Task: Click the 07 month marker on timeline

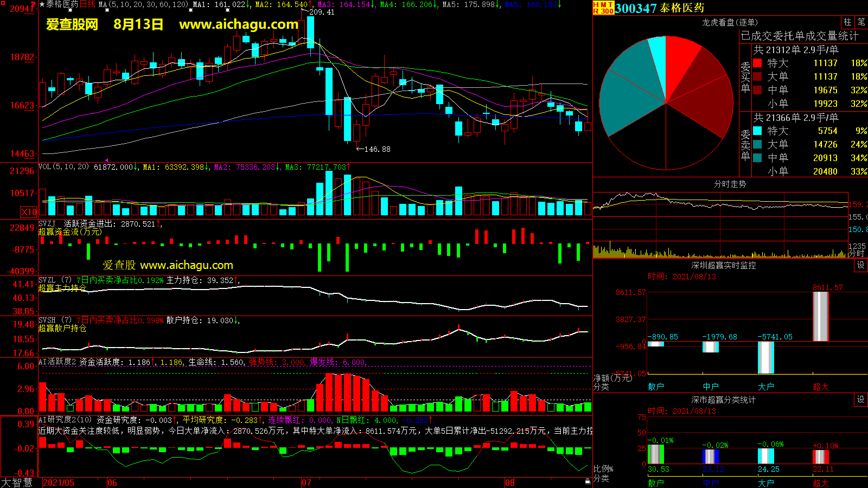Action: (x=307, y=483)
